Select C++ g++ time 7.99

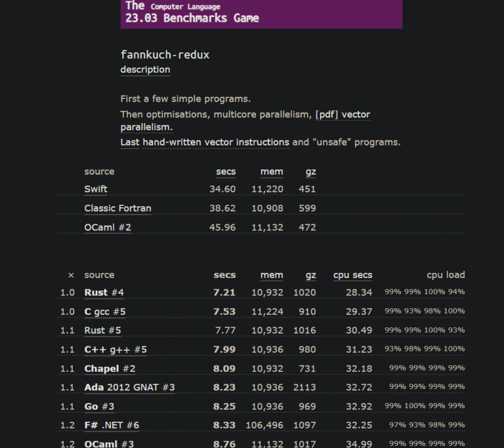(224, 350)
